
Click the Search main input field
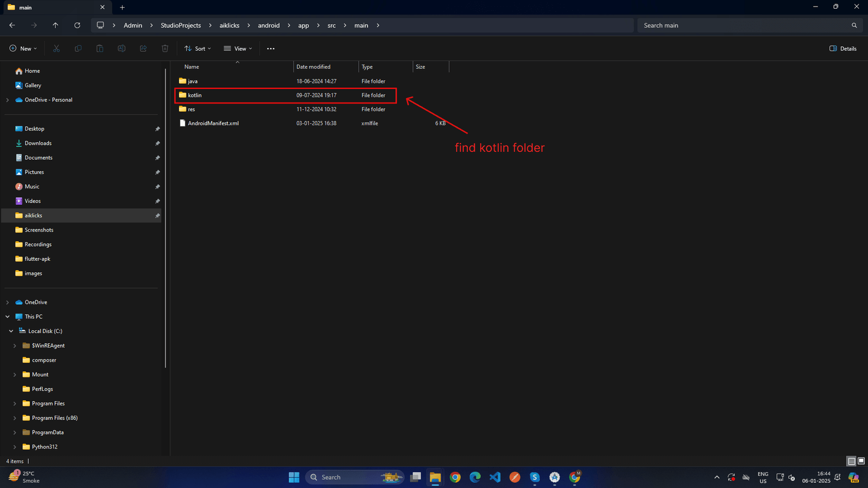[743, 25]
